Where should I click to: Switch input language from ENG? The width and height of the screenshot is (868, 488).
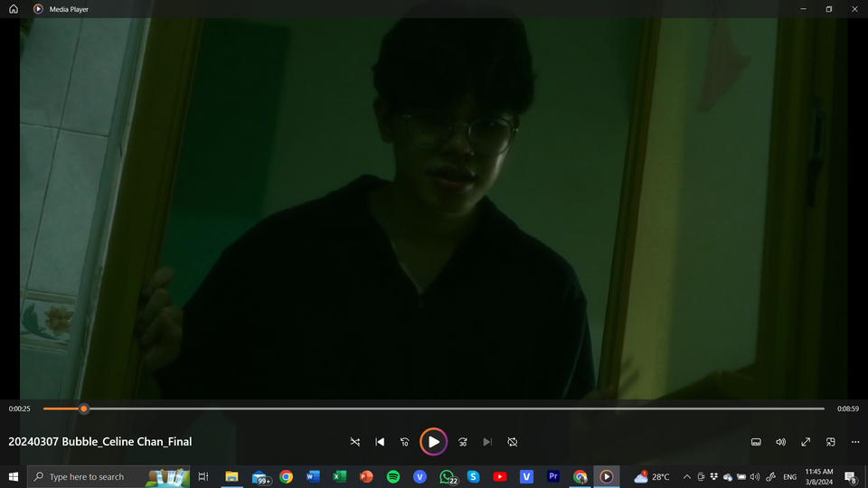[790, 476]
